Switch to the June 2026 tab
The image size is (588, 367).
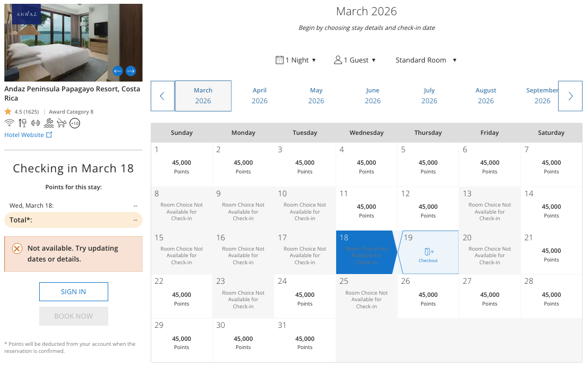click(x=373, y=96)
